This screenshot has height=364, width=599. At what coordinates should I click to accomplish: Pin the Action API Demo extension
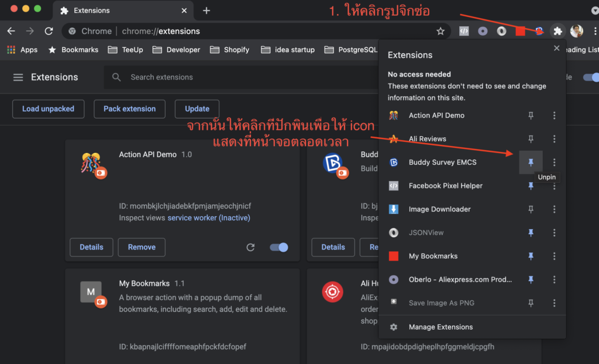[x=531, y=115]
